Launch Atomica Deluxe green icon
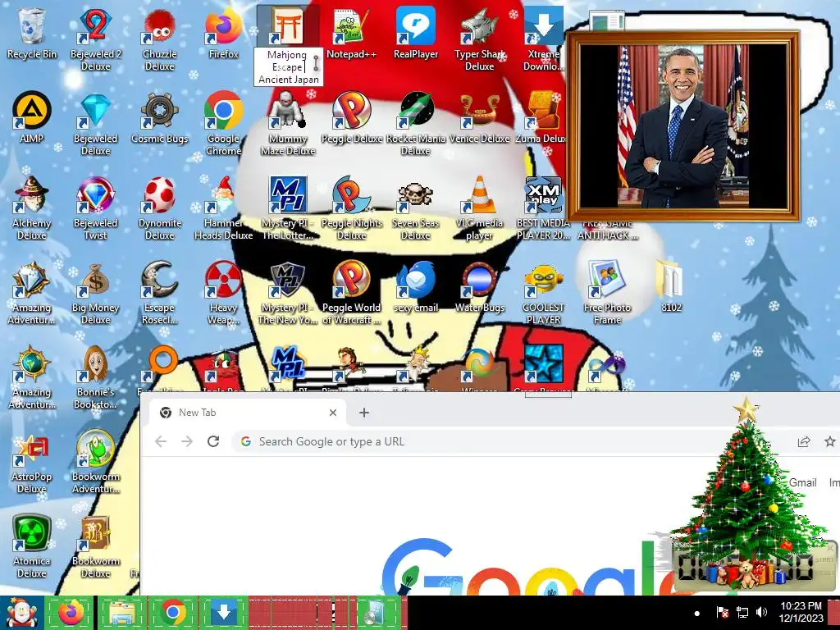Screen dimensions: 840x630 32,547
